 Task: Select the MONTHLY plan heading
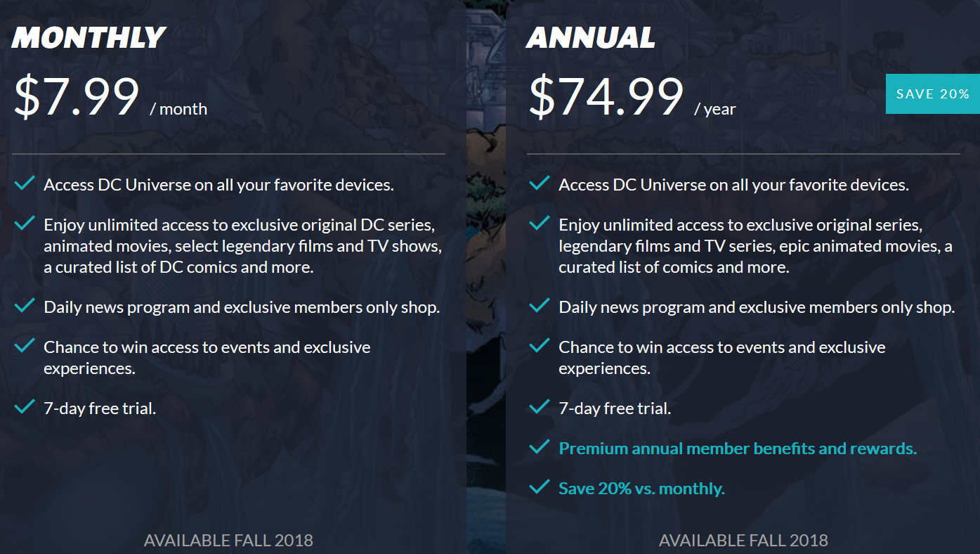click(x=89, y=38)
